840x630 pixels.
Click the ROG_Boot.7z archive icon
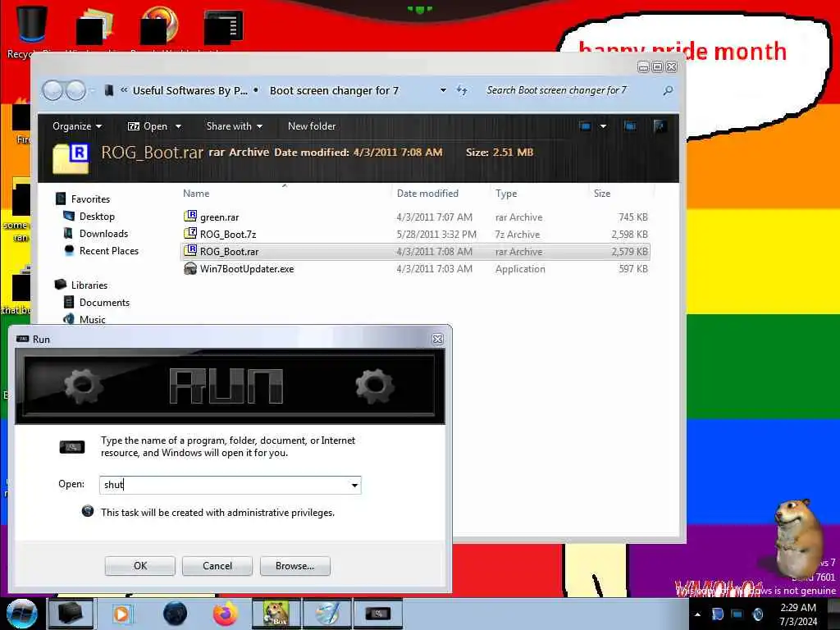(189, 234)
